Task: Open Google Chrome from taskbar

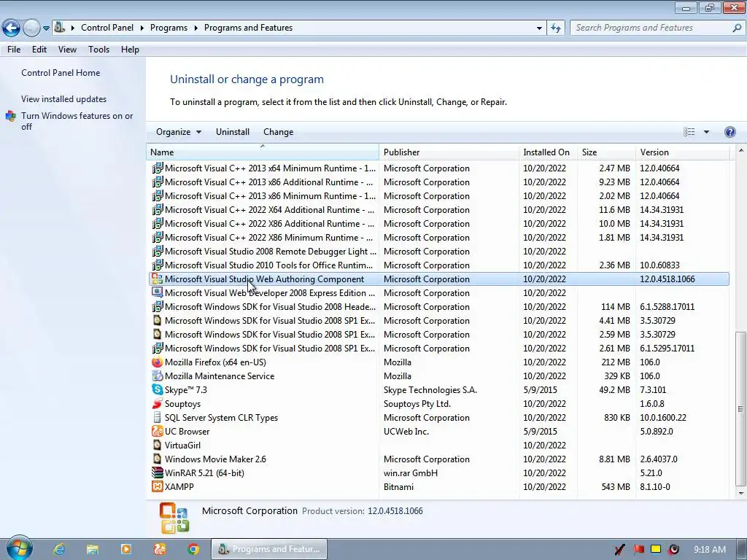Action: 193,549
